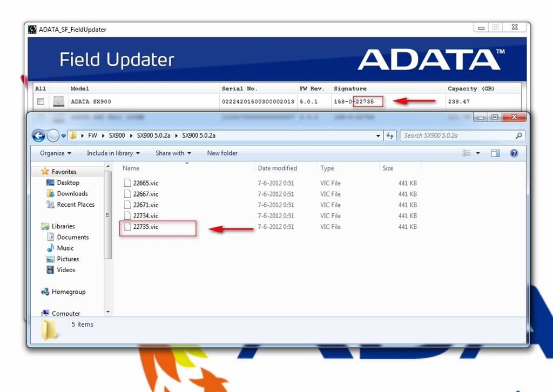Viewport: 553px width, 392px height.
Task: Minimize the Explorer window
Action: coord(481,117)
